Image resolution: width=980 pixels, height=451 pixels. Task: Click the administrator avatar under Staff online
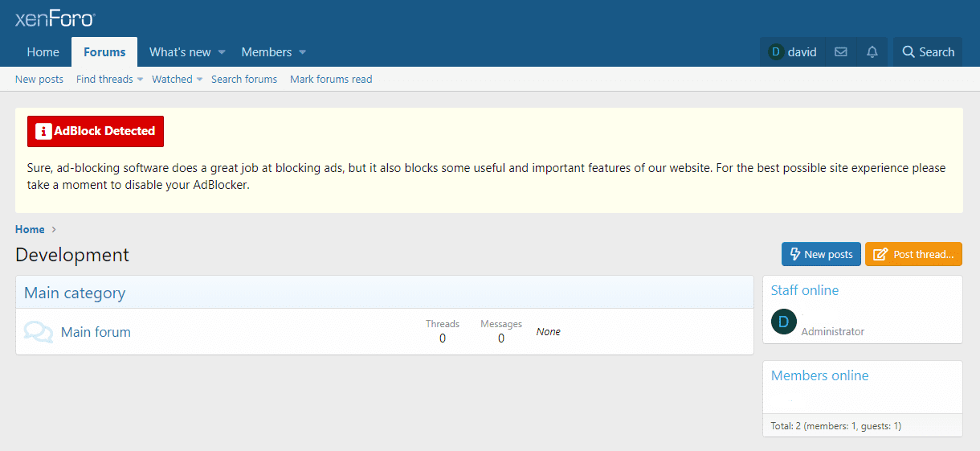(x=784, y=322)
